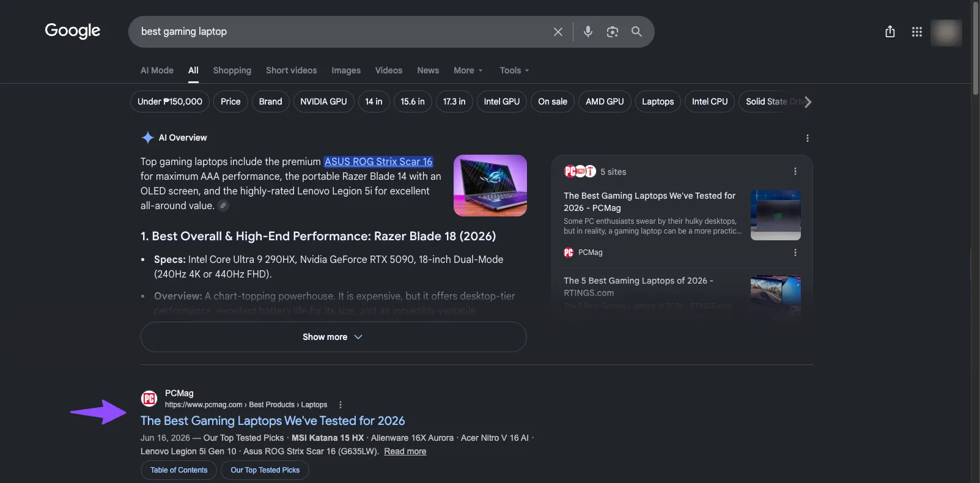The width and height of the screenshot is (980, 483).
Task: Open the Google apps grid
Action: click(916, 32)
